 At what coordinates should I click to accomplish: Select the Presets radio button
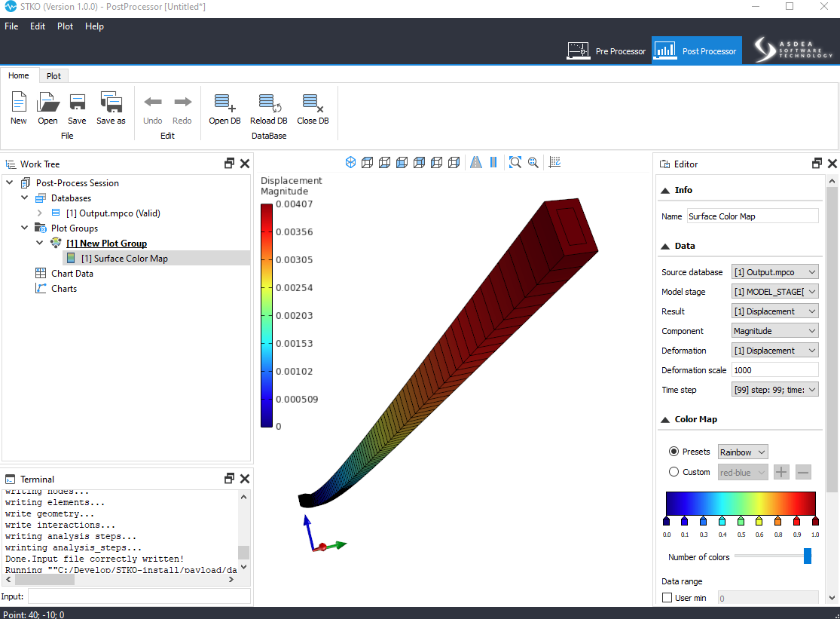click(x=674, y=452)
